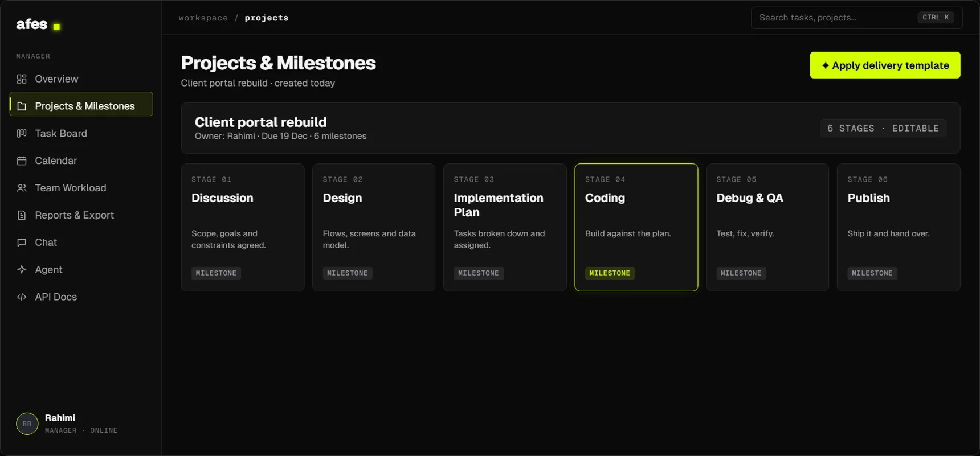Screen dimensions: 980x456
Task: Click MILESTONE tag on Implementation Plan card
Action: [x=479, y=273]
